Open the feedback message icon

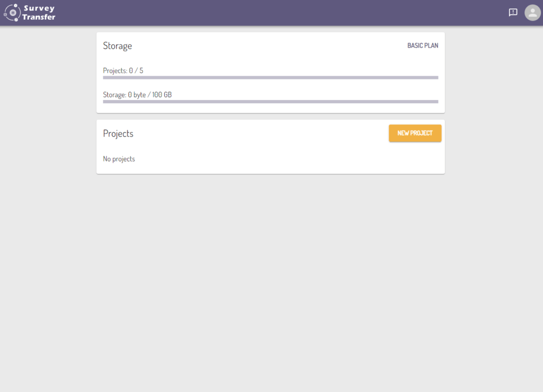click(513, 13)
